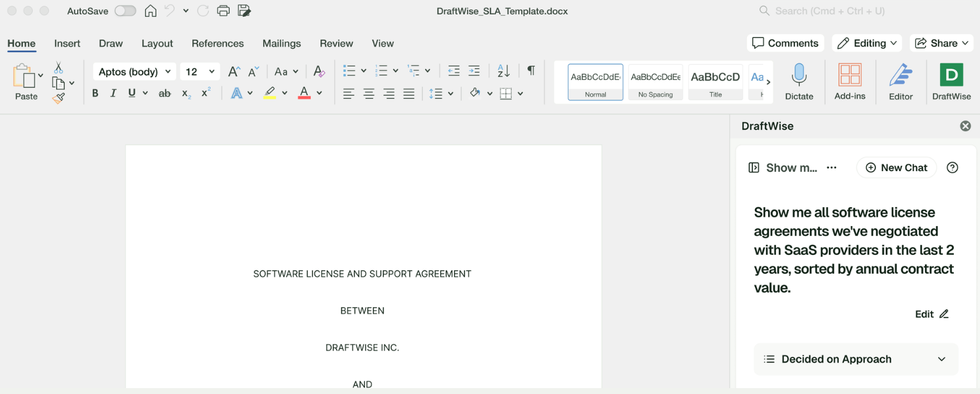Click the Paste clipboard icon
Viewport: 980px width, 394px height.
[x=24, y=76]
